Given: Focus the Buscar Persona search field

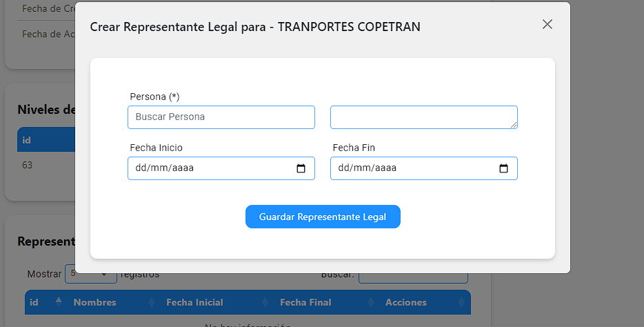Looking at the screenshot, I should (221, 117).
